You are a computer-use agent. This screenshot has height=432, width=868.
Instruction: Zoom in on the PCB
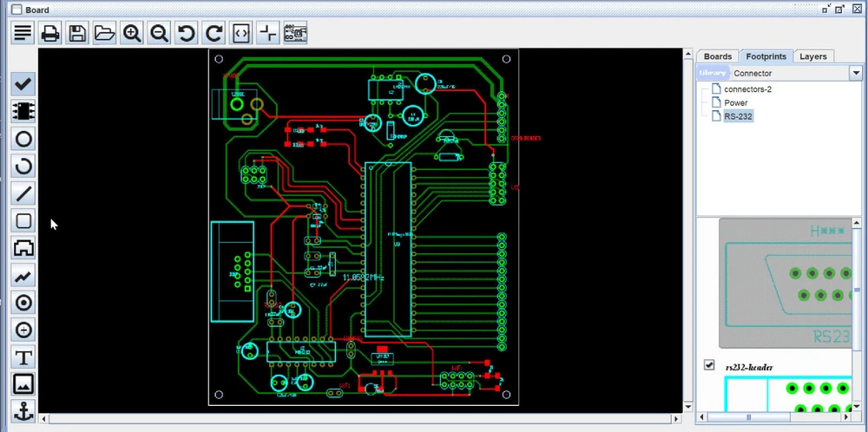point(132,34)
